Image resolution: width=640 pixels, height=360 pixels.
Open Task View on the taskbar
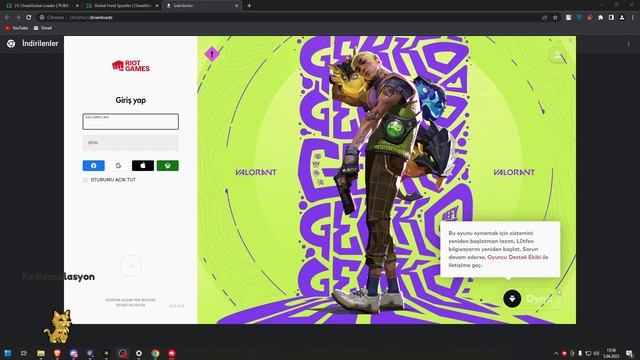tap(24, 353)
